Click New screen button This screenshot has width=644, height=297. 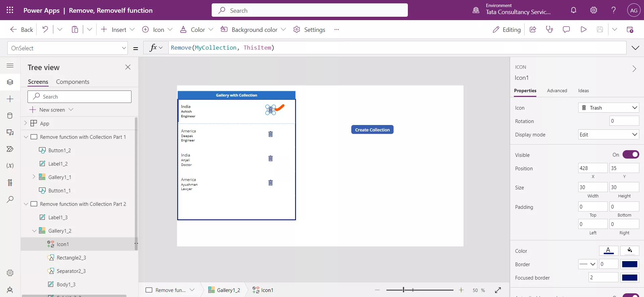click(x=51, y=110)
